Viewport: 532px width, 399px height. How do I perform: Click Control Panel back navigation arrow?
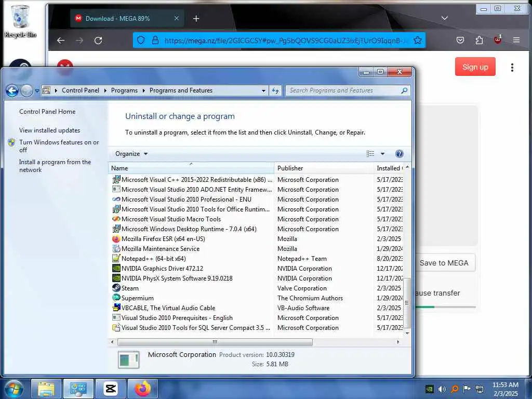point(12,90)
